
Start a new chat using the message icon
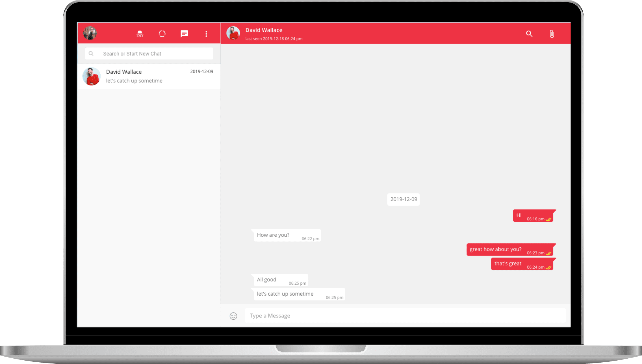point(184,34)
